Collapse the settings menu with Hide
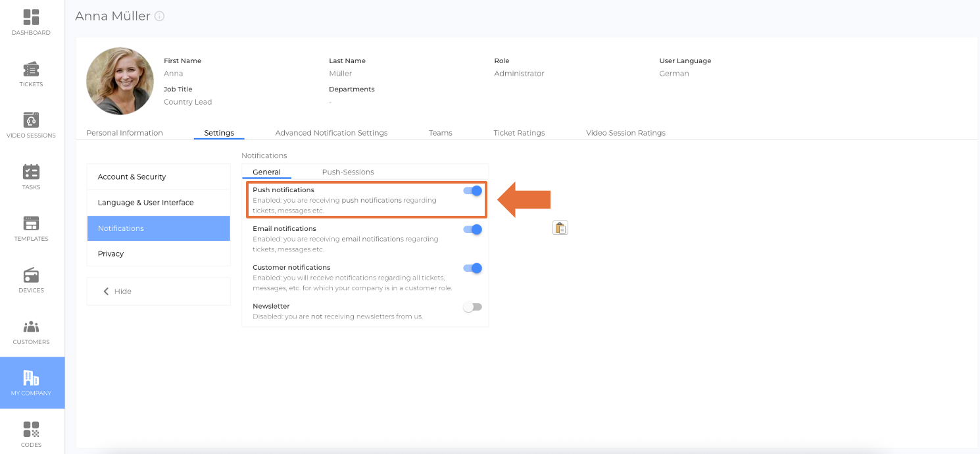 (x=117, y=291)
